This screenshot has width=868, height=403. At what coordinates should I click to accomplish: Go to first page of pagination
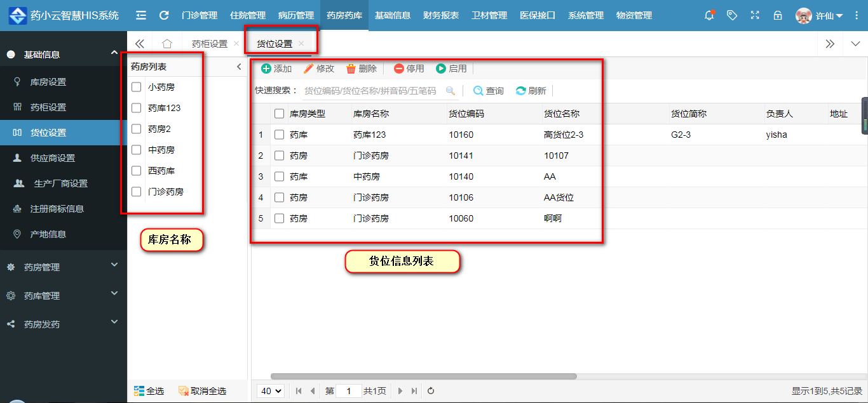pos(299,391)
